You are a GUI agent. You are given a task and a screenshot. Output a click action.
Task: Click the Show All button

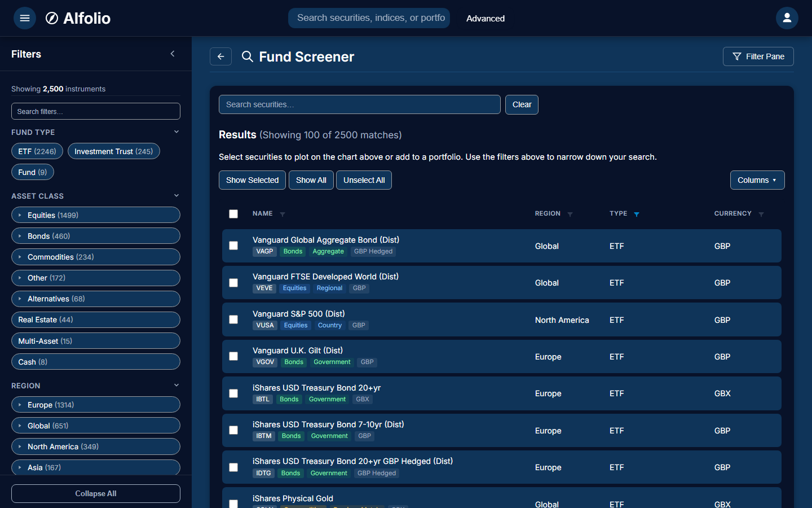click(311, 180)
